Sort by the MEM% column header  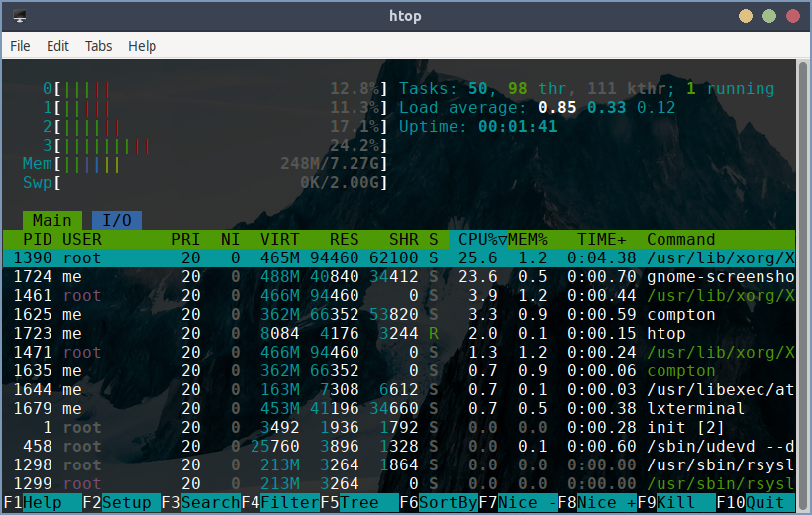527,240
